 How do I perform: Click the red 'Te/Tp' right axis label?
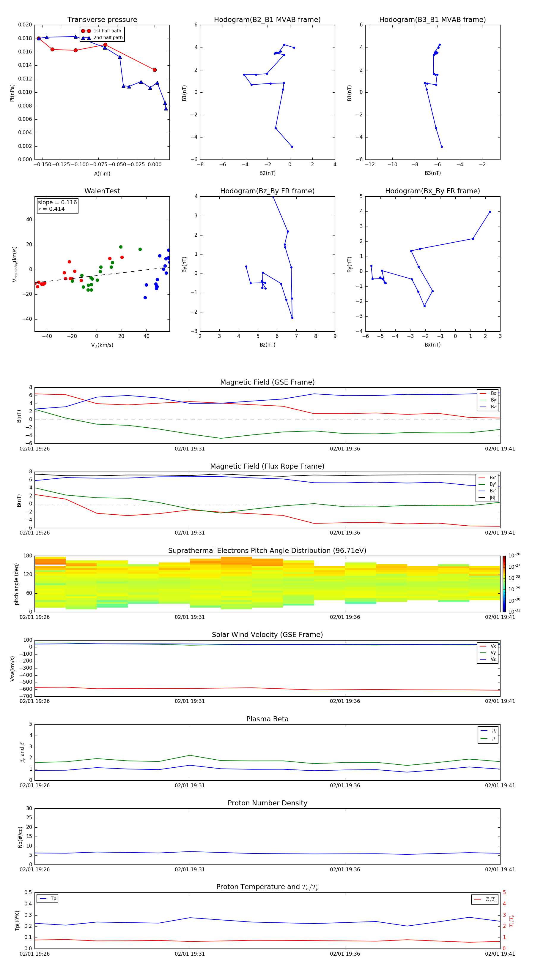tap(512, 921)
